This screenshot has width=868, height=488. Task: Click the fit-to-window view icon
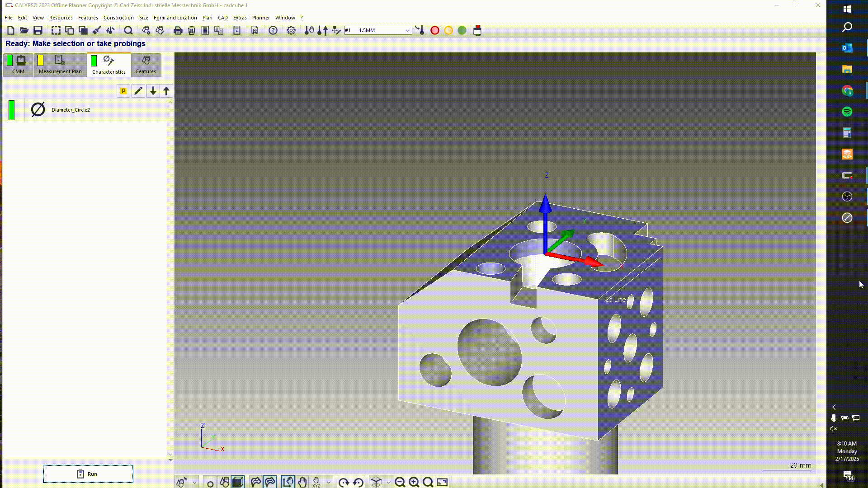442,482
